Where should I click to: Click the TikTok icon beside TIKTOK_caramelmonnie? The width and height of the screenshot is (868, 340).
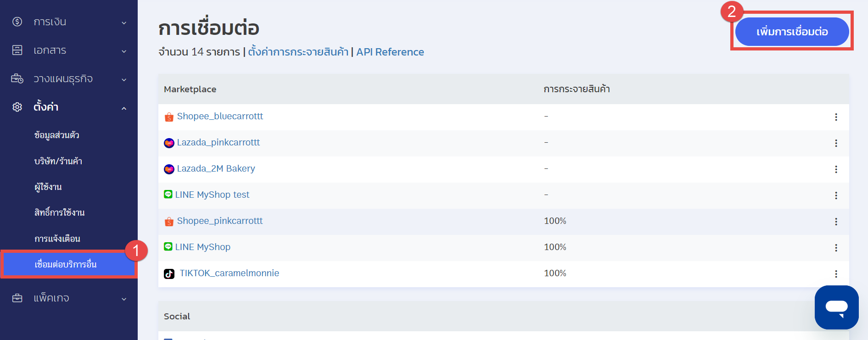point(169,274)
